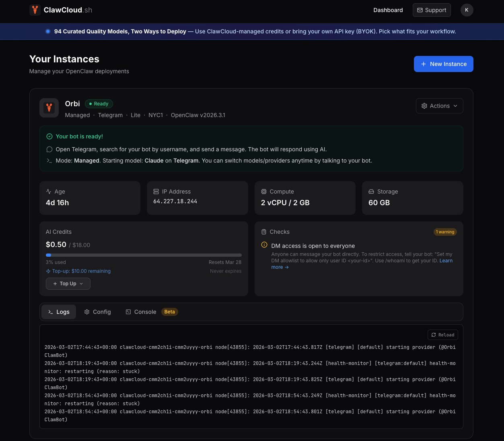Click the ClawCloud lobster logo icon
This screenshot has width=504, height=441.
(35, 10)
